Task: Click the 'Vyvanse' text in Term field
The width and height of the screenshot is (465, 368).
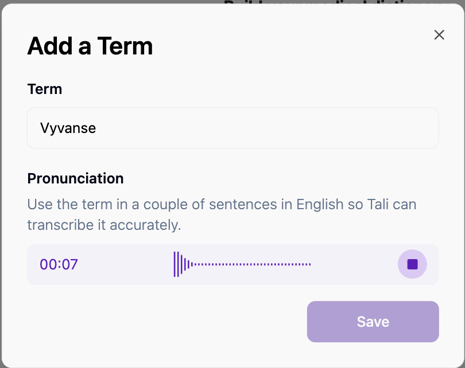Action: (68, 128)
